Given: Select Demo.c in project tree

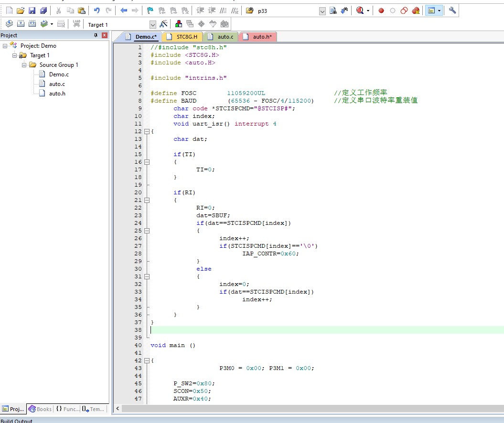Looking at the screenshot, I should tap(59, 74).
